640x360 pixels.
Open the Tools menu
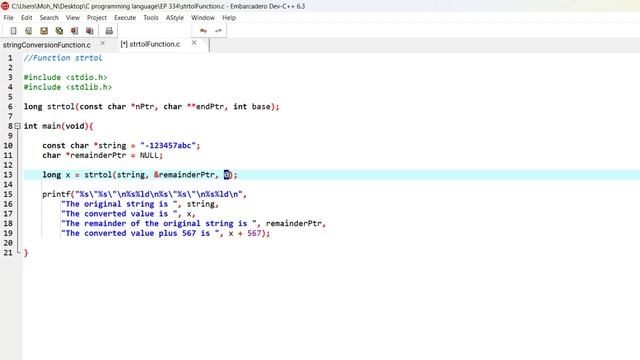[151, 18]
